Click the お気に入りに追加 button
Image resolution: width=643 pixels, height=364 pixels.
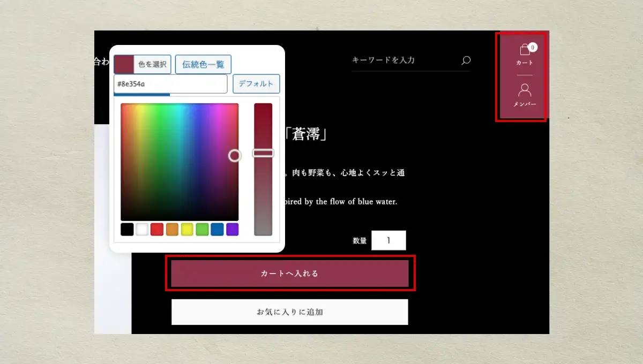[290, 312]
